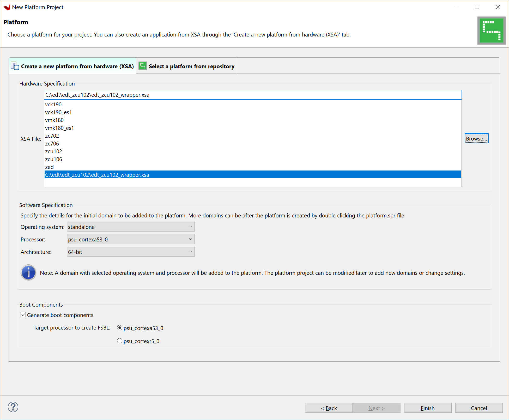509x420 pixels.
Task: Open the Architecture dropdown
Action: [x=131, y=252]
